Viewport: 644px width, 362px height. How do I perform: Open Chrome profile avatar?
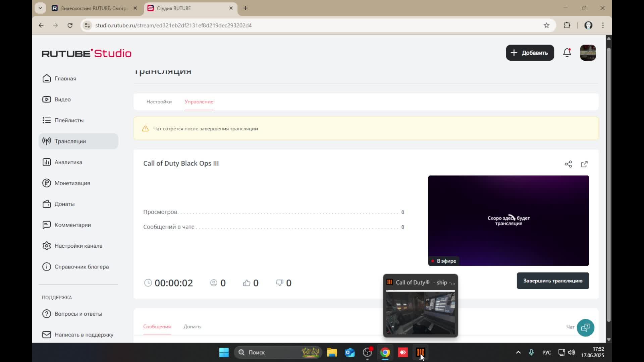pyautogui.click(x=588, y=25)
